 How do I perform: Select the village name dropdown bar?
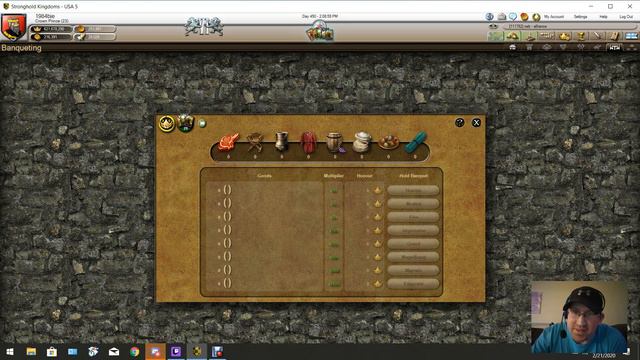click(x=569, y=26)
